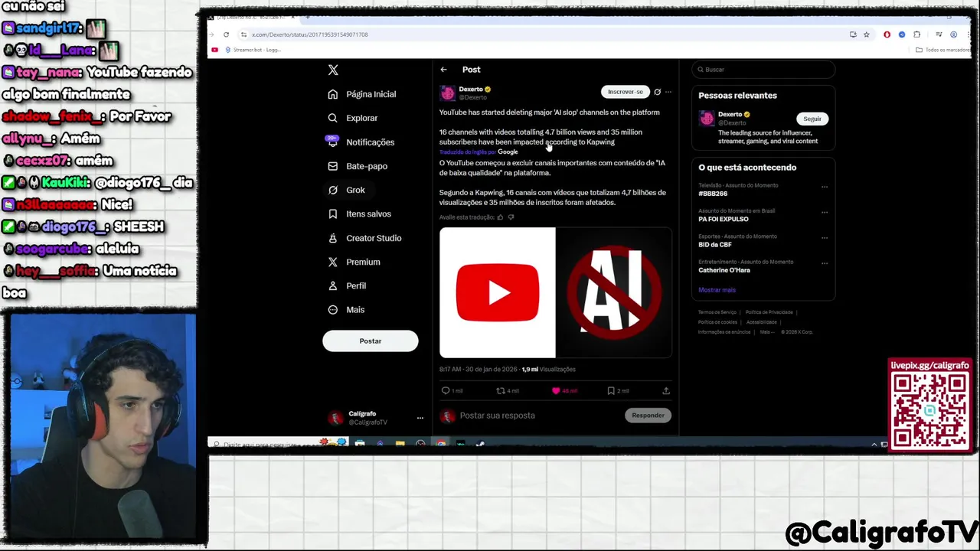Click the Postar button
The image size is (980, 551).
[x=371, y=341]
